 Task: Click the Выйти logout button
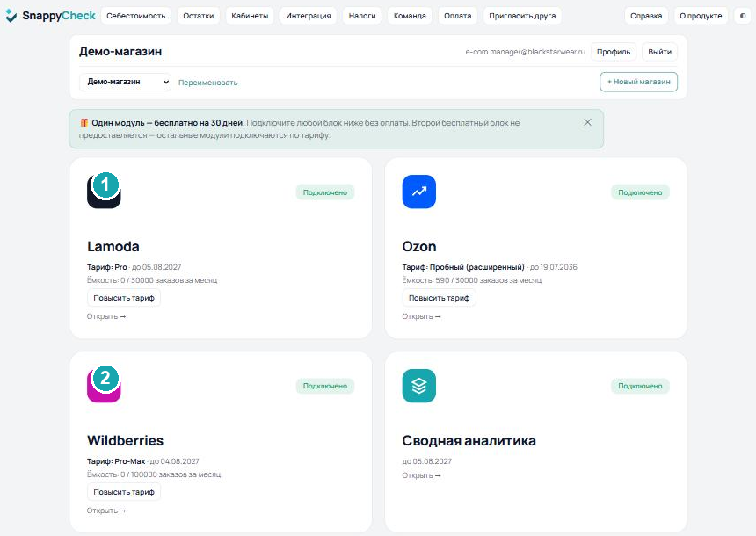[x=659, y=52]
